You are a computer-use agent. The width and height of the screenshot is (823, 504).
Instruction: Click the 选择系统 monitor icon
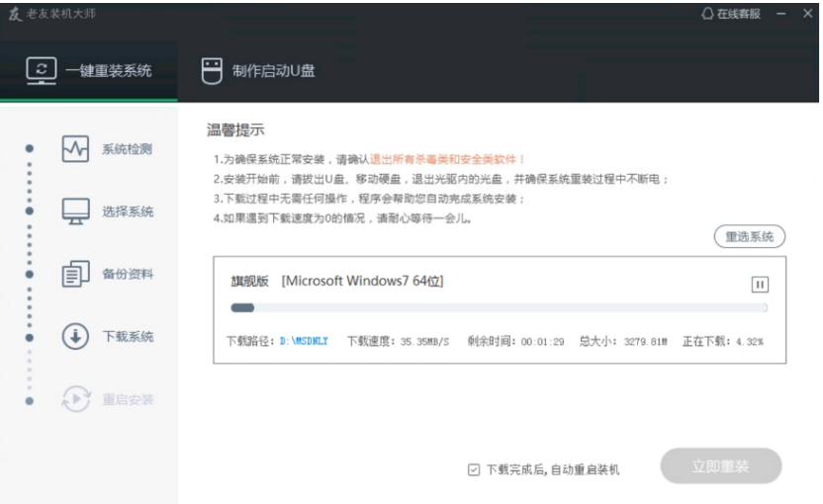tap(75, 211)
